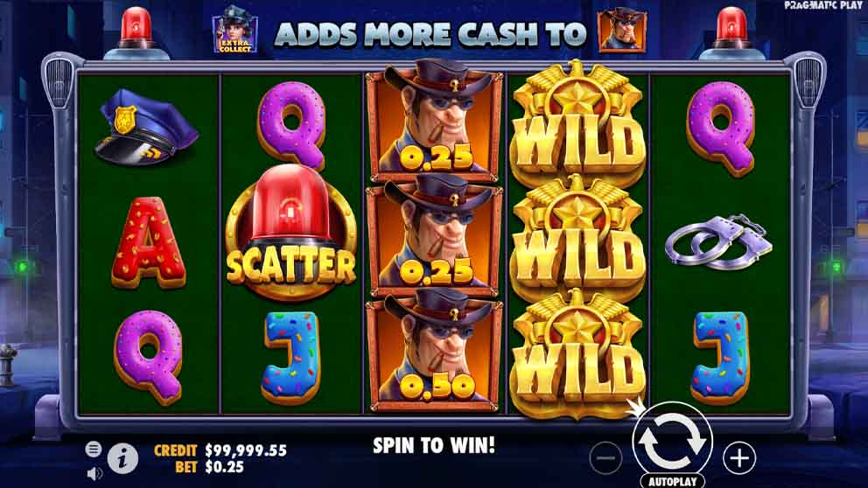Open the hamburger menu icon

click(94, 449)
